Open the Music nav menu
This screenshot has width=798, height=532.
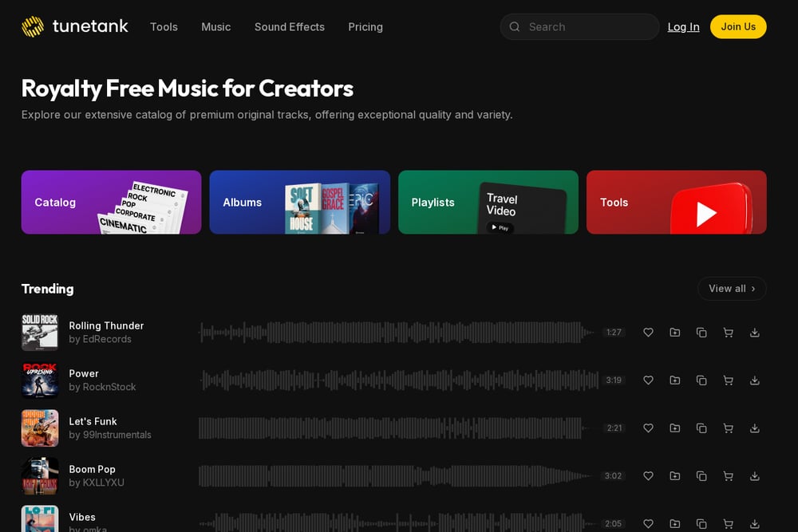click(x=215, y=27)
